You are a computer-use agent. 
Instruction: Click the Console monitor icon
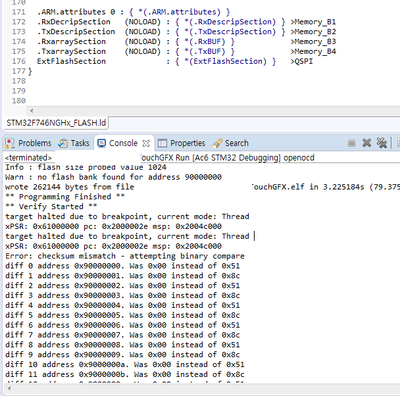[101, 143]
